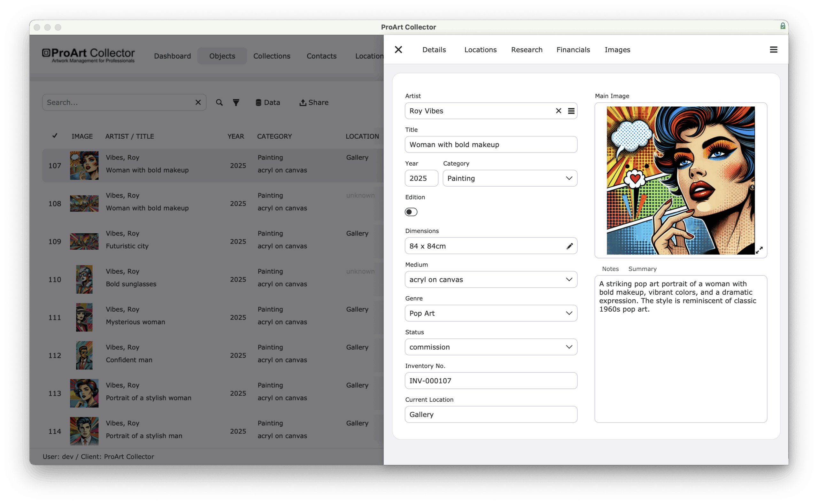The width and height of the screenshot is (818, 504).
Task: Select 'Mysterious woman' title text
Action: [135, 322]
